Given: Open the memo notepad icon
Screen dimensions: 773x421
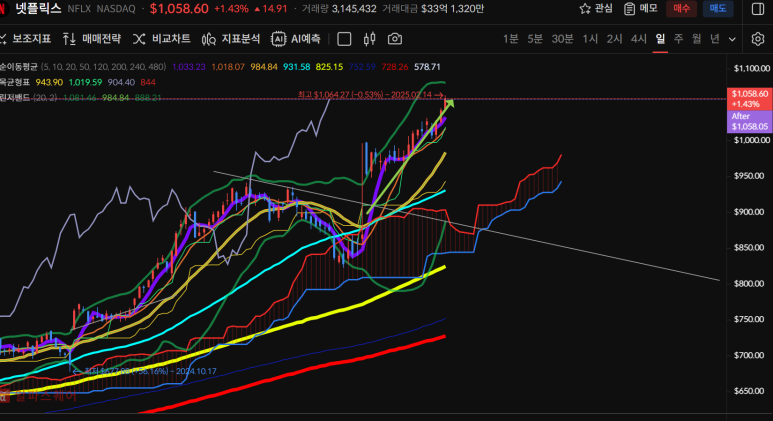Looking at the screenshot, I should click(629, 8).
